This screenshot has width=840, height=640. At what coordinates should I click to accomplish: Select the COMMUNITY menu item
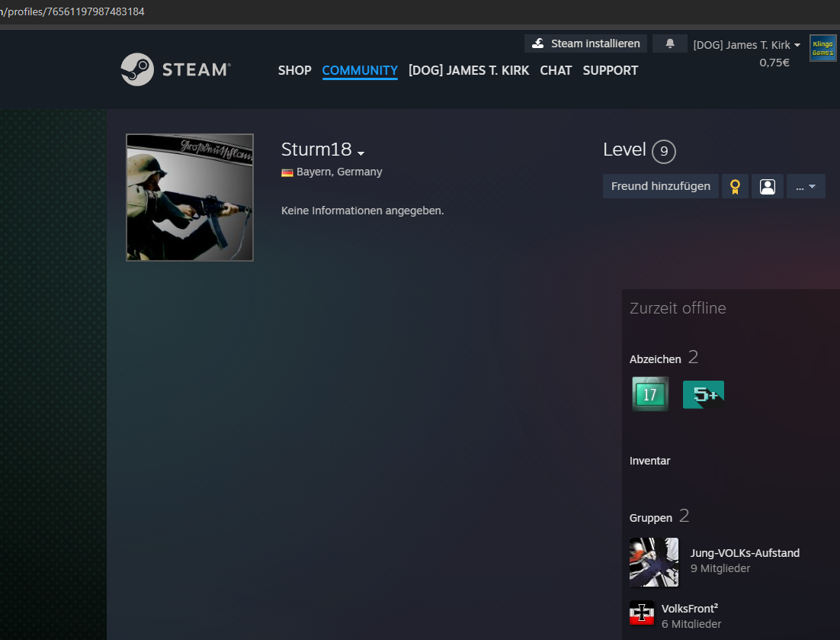pos(360,70)
